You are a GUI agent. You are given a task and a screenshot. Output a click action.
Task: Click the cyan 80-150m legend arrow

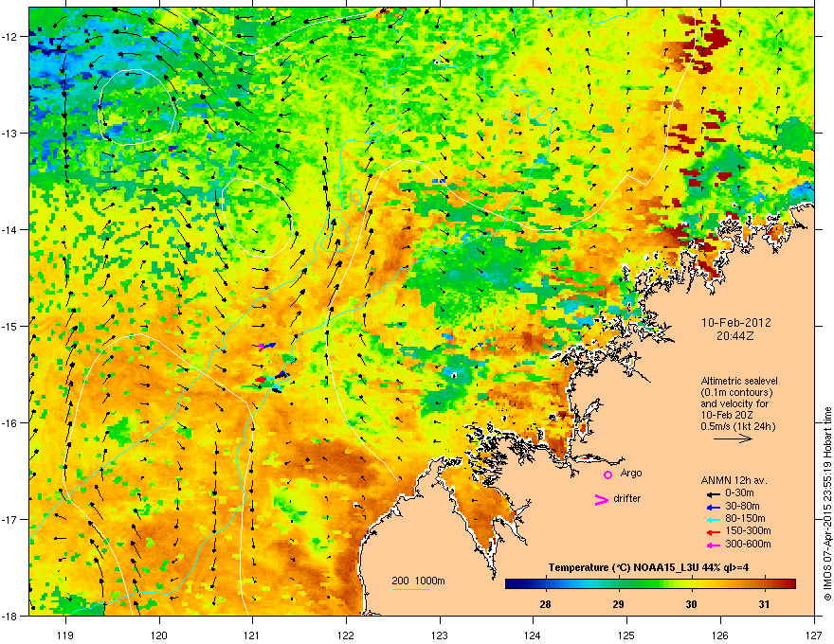[x=714, y=519]
